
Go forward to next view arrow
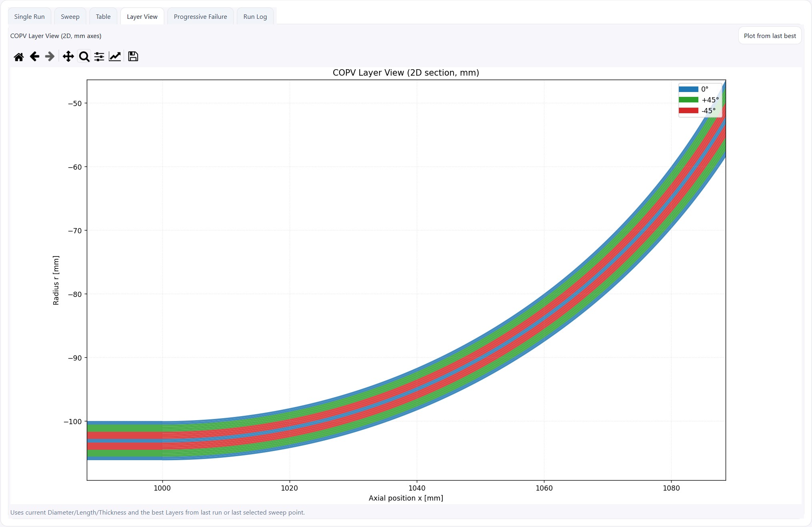point(50,57)
